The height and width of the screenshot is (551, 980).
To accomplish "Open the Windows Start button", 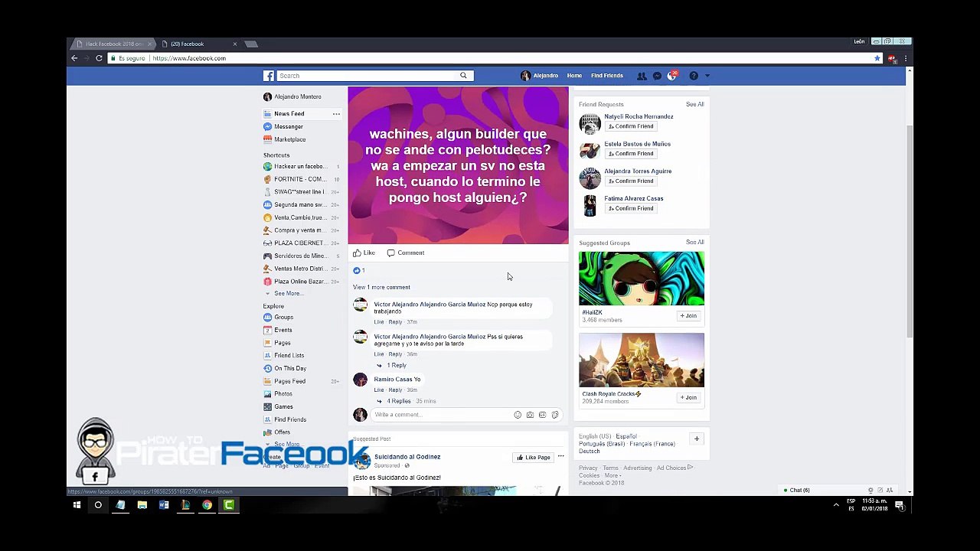I will click(x=77, y=505).
